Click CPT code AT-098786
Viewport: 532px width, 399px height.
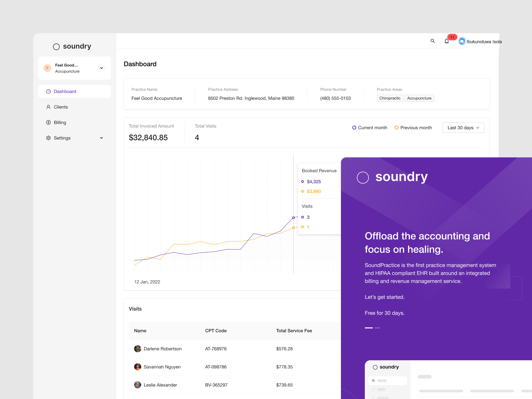216,367
